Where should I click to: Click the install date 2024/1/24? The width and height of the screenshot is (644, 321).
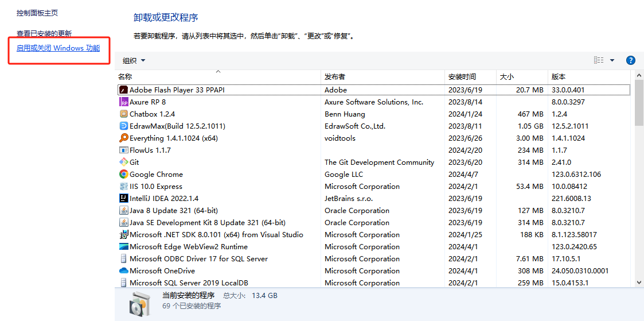pos(464,114)
